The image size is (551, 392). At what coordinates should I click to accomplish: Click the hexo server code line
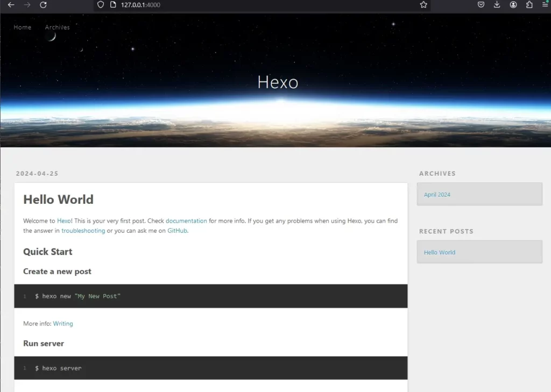(58, 368)
